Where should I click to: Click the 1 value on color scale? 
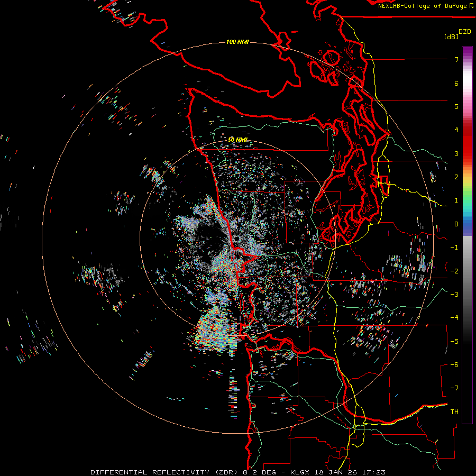pyautogui.click(x=456, y=200)
